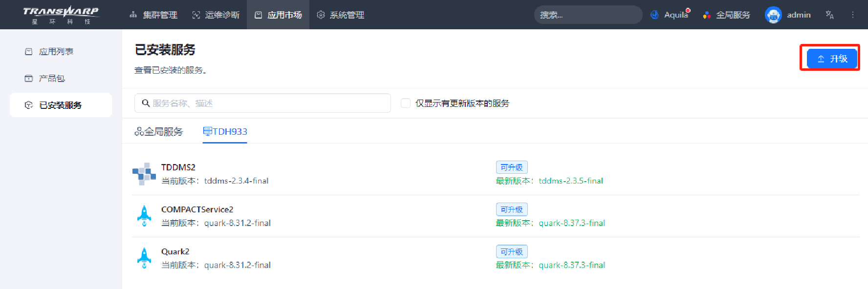Toggle 仅显示有更新版本的服务 checkbox
This screenshot has width=868, height=289.
point(405,103)
